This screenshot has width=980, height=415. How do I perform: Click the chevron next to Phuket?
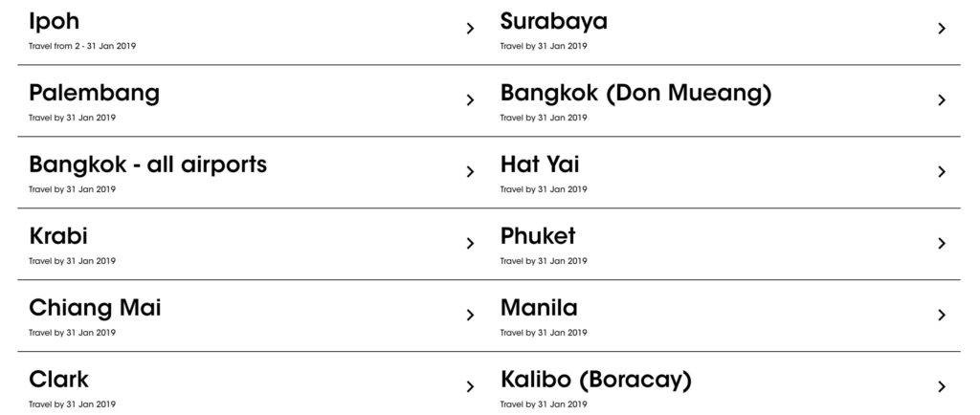click(x=942, y=243)
